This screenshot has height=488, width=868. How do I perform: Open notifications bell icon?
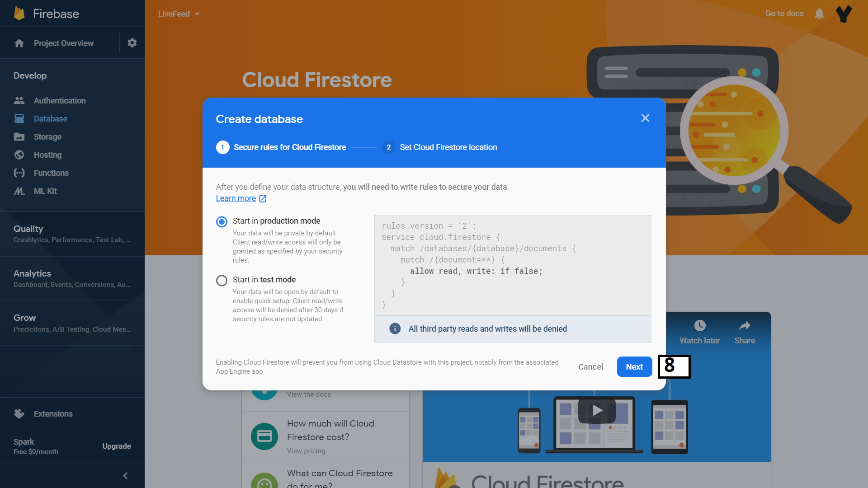point(819,14)
